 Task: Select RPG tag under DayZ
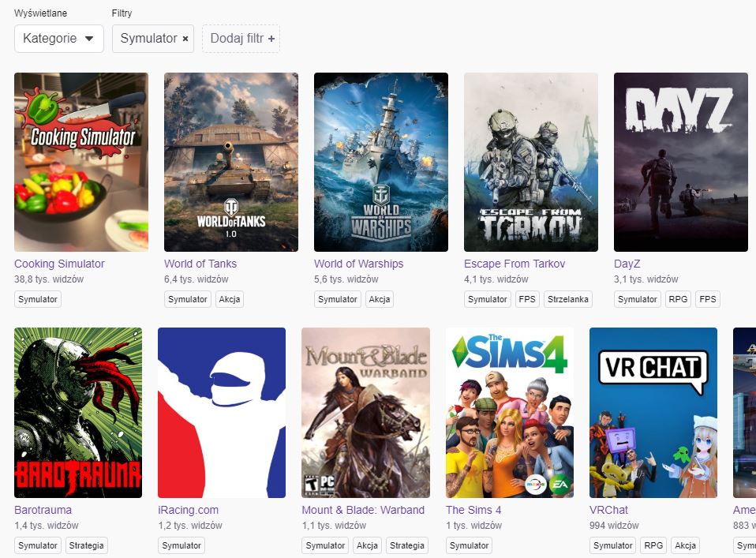[x=678, y=299]
